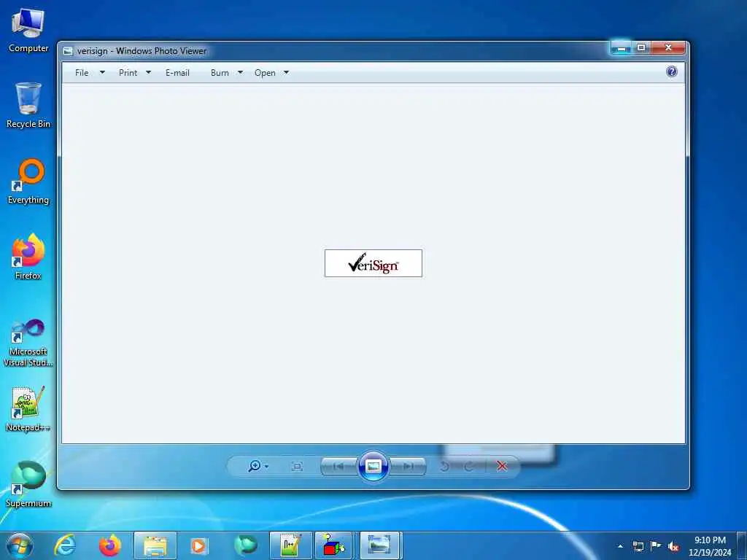This screenshot has width=747, height=560.
Task: Open the Print menu
Action: (128, 73)
